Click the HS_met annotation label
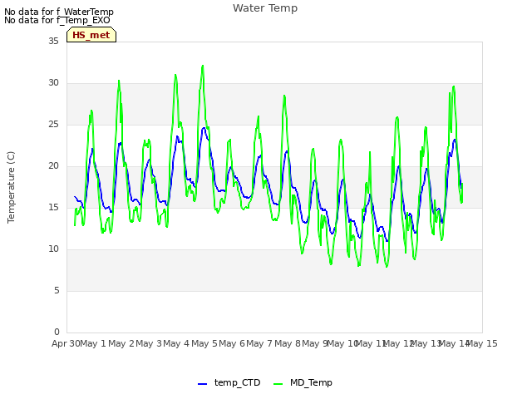Viewport: 532px width, 399px height. click(x=91, y=35)
